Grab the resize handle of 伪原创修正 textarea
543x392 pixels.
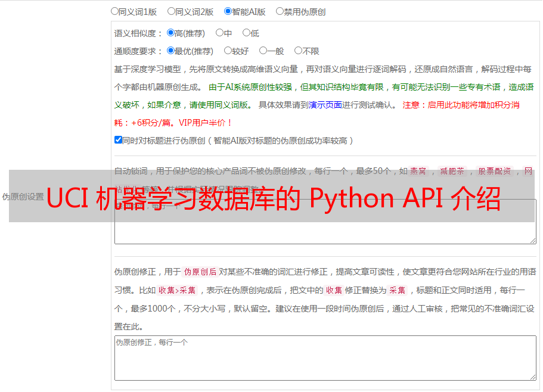(x=533, y=377)
